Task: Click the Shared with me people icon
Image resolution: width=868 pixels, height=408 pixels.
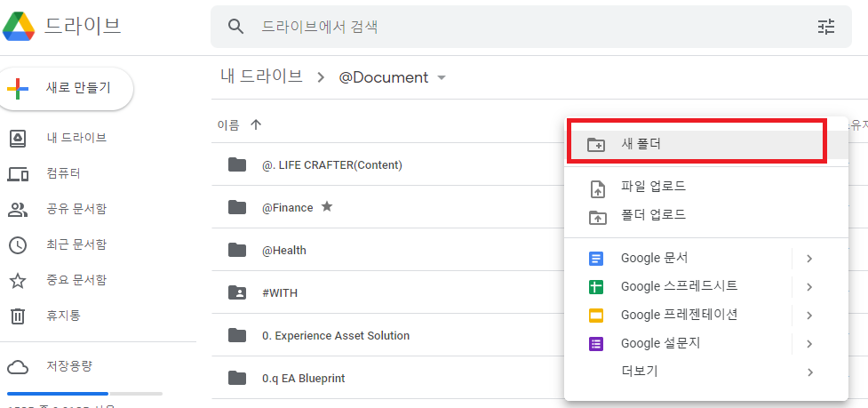Action: tap(18, 209)
